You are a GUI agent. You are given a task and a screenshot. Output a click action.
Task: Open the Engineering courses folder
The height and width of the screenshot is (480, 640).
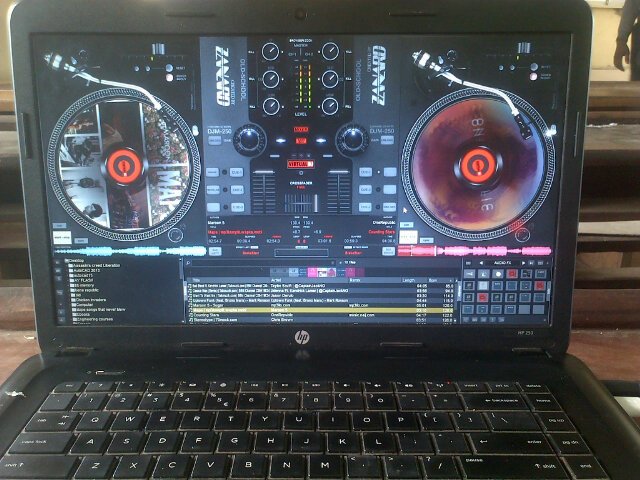pos(95,319)
